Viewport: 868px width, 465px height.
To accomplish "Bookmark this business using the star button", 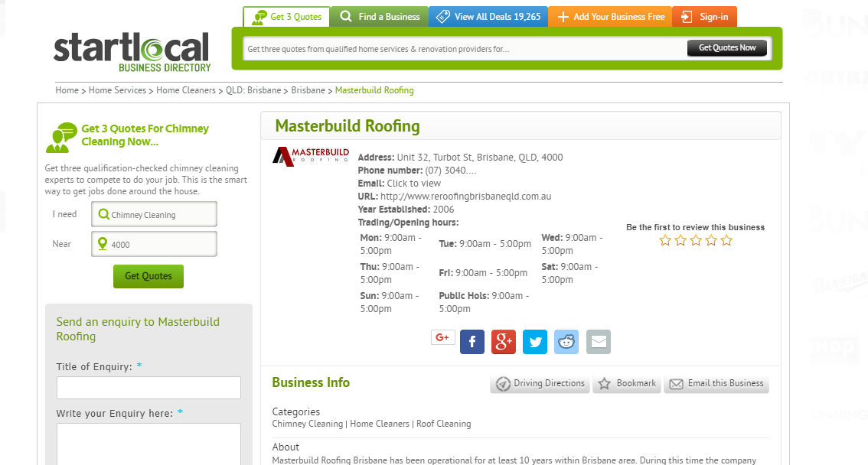I will pyautogui.click(x=627, y=383).
